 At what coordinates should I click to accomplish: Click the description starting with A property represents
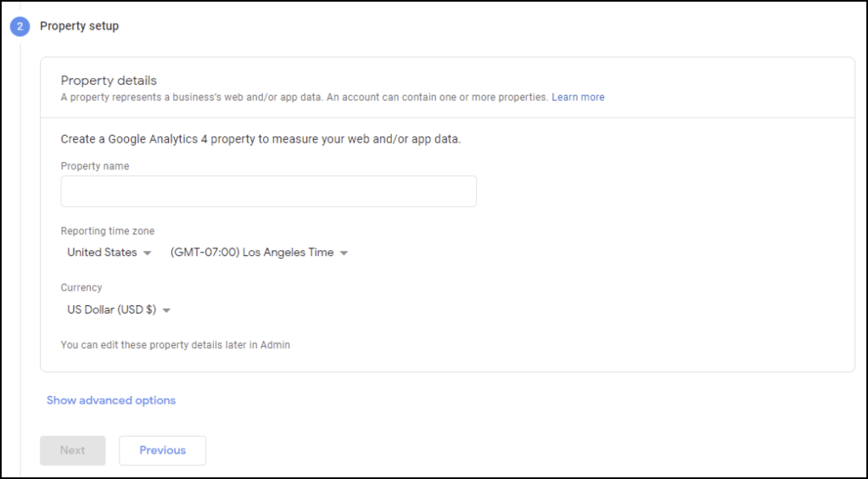pyautogui.click(x=304, y=97)
